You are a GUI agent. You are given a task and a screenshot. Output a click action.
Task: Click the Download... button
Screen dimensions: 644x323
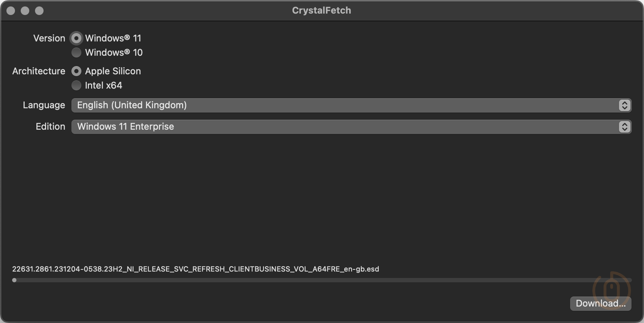pyautogui.click(x=600, y=303)
